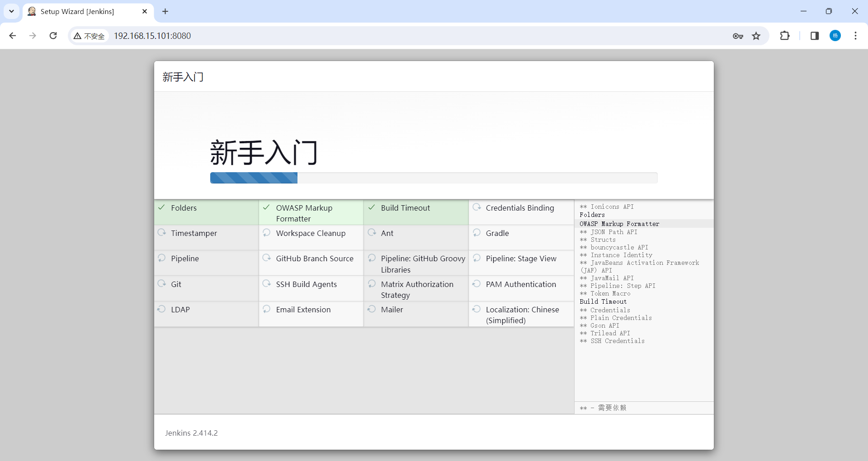Click the Pipeline: Stage View plugin name
Image resolution: width=868 pixels, height=461 pixels.
pyautogui.click(x=521, y=259)
